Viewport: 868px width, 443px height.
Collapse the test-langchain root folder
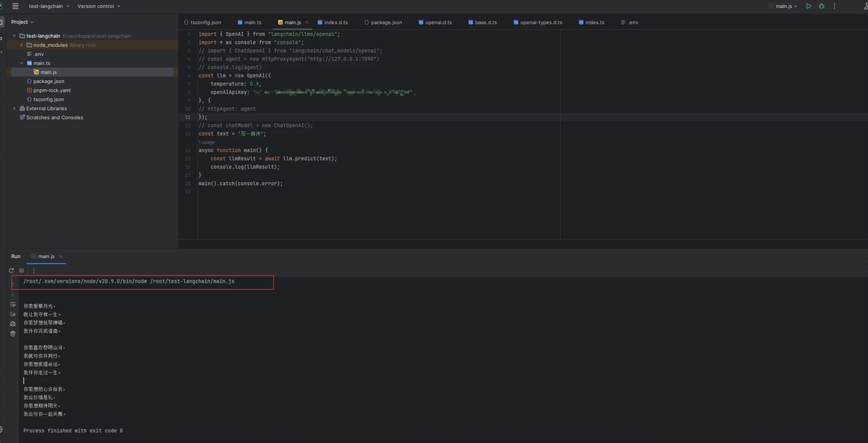tap(15, 36)
